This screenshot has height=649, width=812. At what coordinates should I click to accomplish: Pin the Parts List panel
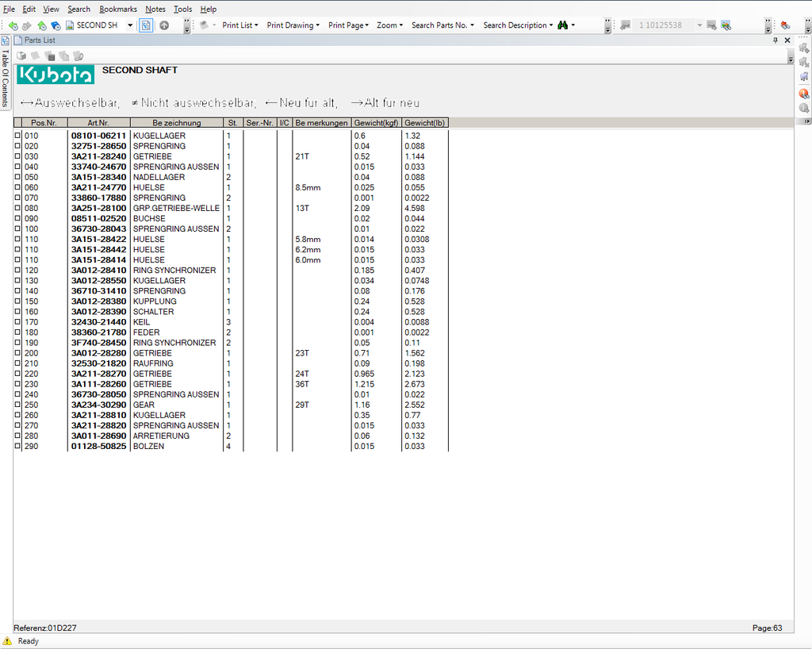click(x=776, y=40)
